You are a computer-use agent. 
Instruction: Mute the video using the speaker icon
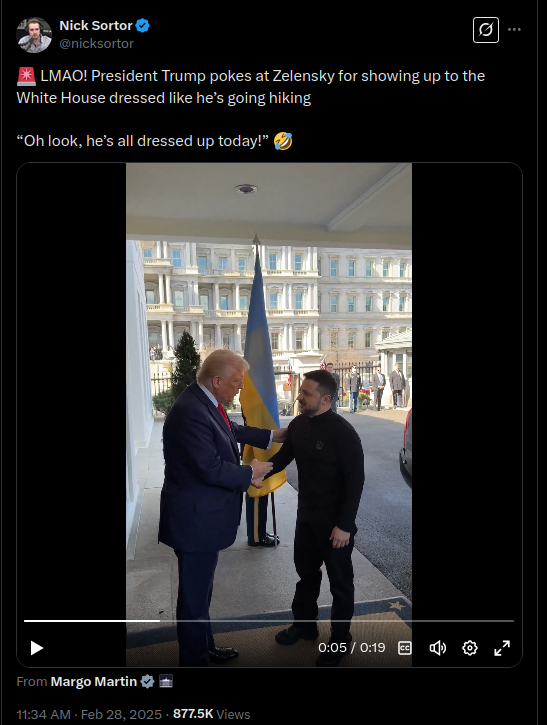tap(437, 648)
